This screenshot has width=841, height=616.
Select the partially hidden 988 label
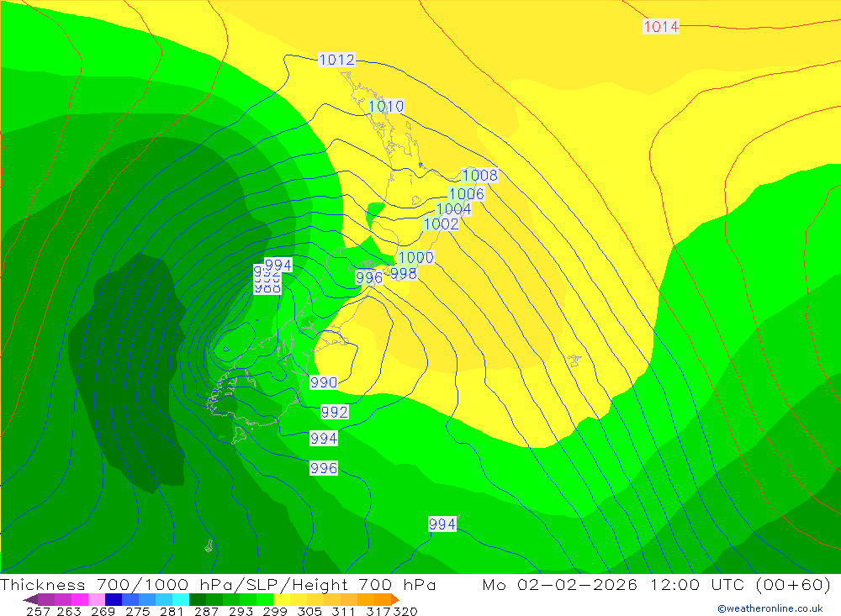click(x=267, y=289)
